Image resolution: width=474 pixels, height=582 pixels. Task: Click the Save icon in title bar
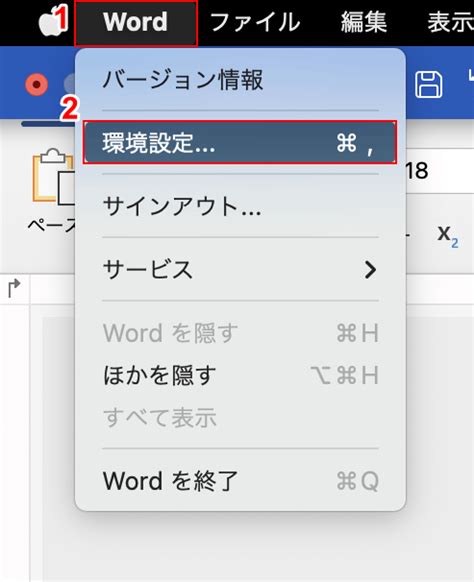tap(428, 85)
